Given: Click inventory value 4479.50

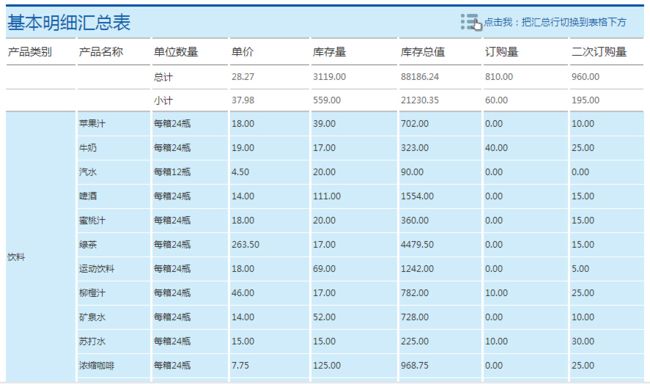Looking at the screenshot, I should [x=417, y=245].
